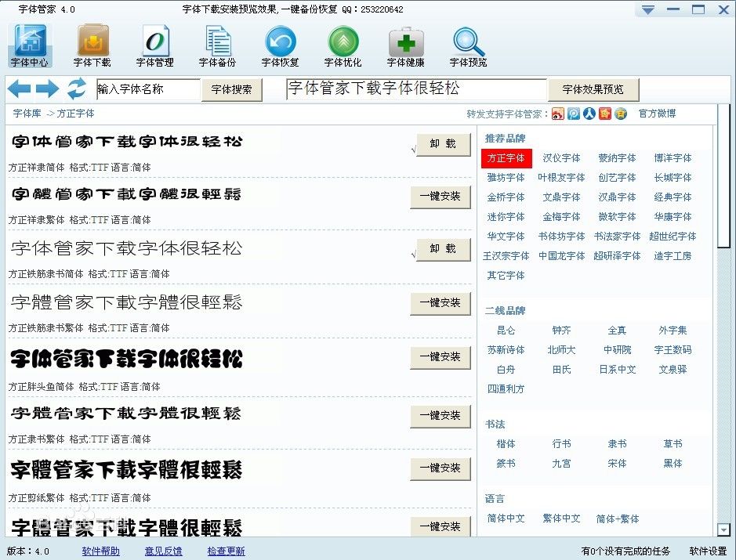Click the 输入字体名称 search input field
The width and height of the screenshot is (736, 560).
147,89
